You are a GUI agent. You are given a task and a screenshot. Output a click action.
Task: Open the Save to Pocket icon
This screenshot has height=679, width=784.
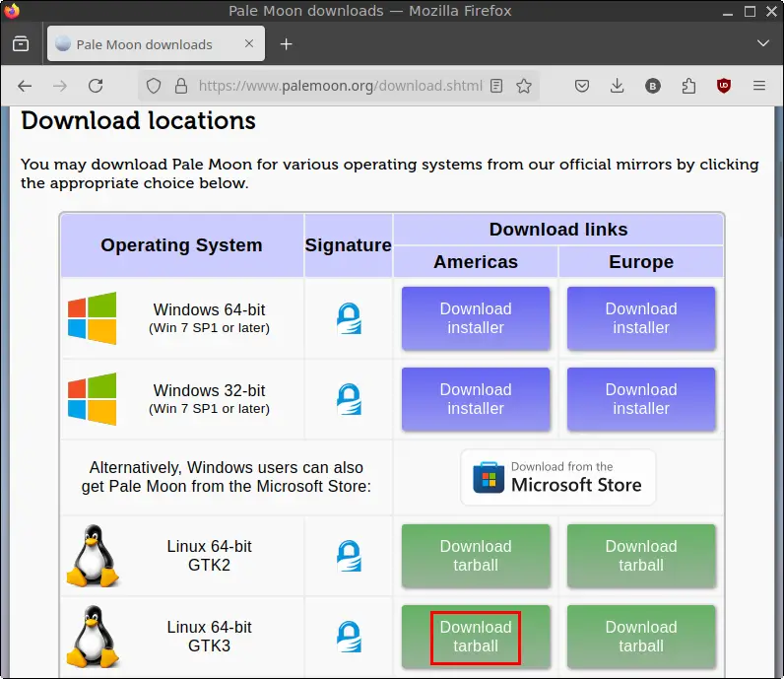coord(581,86)
